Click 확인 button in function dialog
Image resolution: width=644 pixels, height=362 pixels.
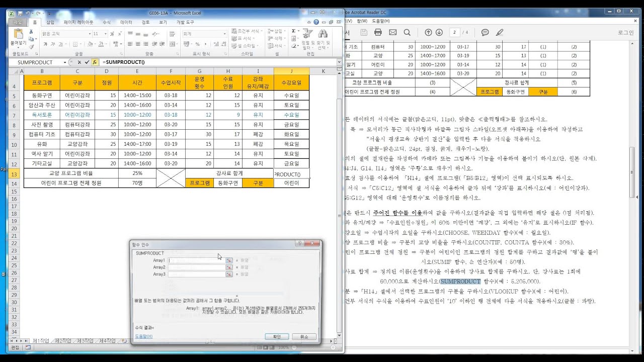point(277,336)
